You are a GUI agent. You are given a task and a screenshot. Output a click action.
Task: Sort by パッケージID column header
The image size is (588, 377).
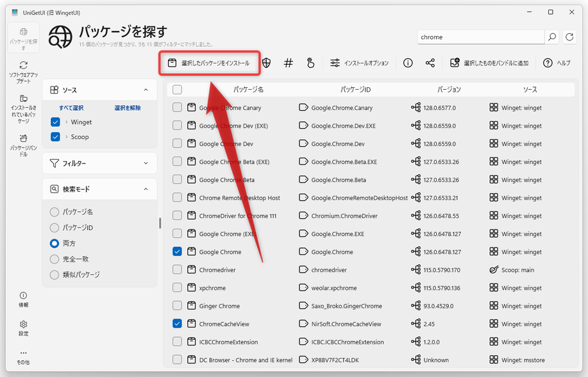pos(355,90)
